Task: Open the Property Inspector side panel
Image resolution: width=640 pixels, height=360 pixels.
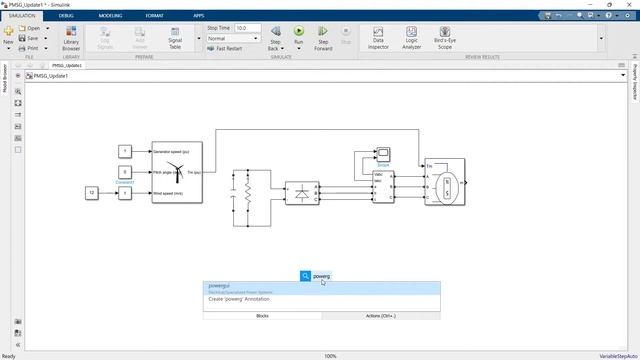Action: tap(635, 82)
